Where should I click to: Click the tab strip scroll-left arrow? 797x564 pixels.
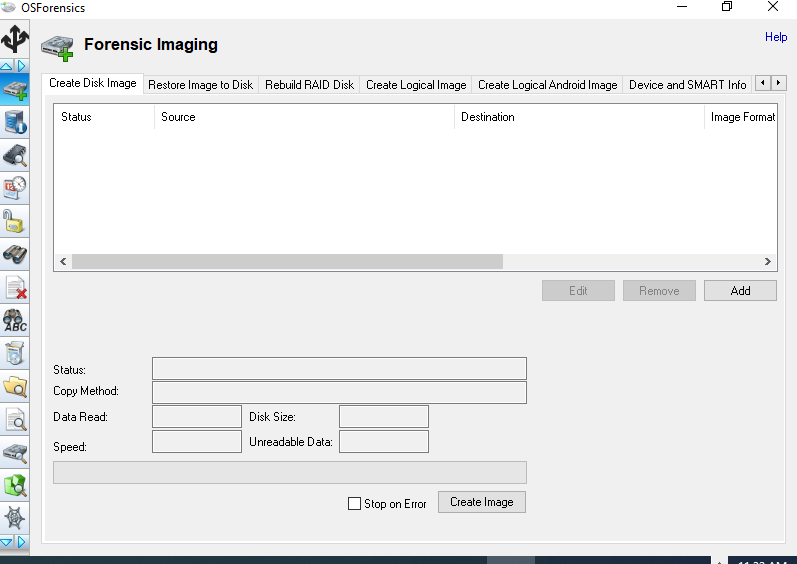pos(762,83)
